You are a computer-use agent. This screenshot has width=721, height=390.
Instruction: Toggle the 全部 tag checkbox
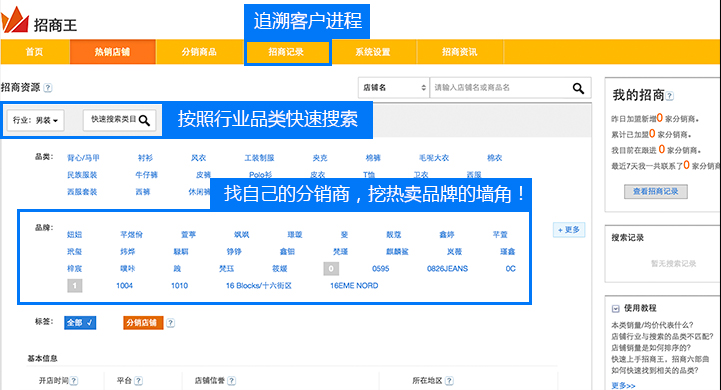click(80, 323)
